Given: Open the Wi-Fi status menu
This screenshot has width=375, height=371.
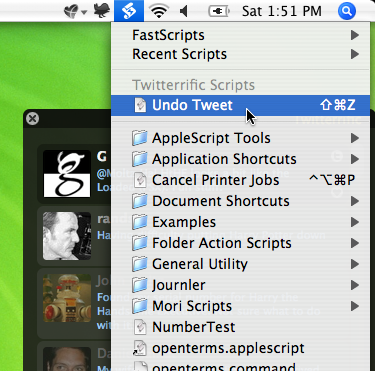Looking at the screenshot, I should (159, 11).
